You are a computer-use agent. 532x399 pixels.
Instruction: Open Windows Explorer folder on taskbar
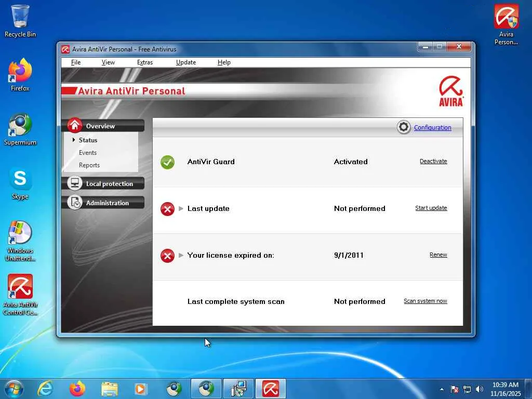coord(109,389)
